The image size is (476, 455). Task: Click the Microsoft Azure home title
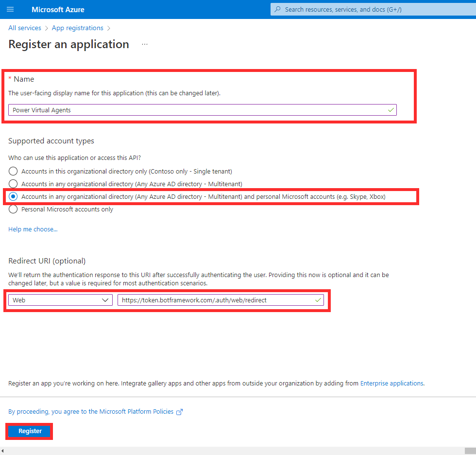tap(58, 9)
